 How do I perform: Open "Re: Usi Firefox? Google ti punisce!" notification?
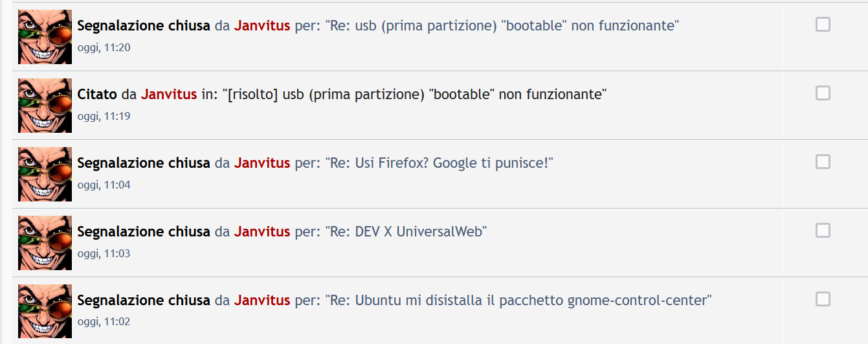(x=439, y=163)
